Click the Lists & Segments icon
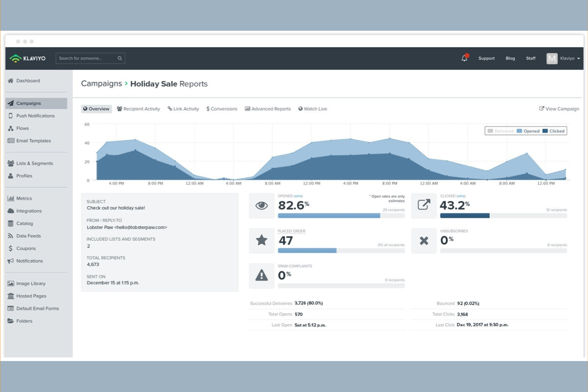This screenshot has width=588, height=392. click(x=10, y=163)
